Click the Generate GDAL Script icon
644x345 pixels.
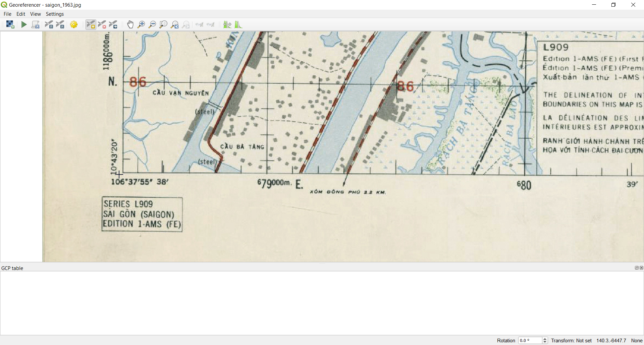coord(36,24)
